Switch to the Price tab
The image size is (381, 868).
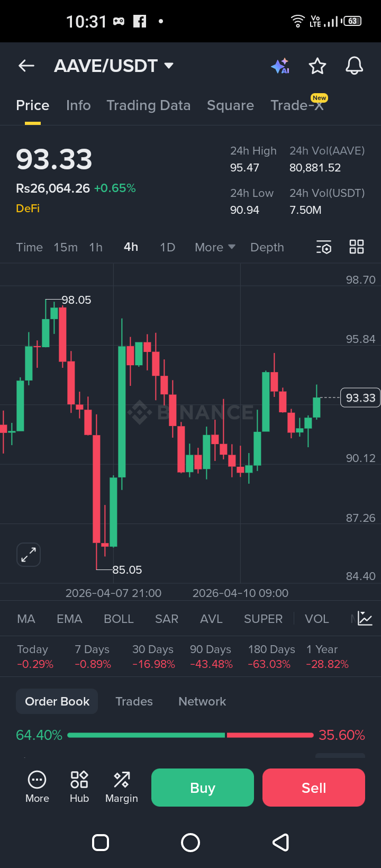[x=33, y=105]
